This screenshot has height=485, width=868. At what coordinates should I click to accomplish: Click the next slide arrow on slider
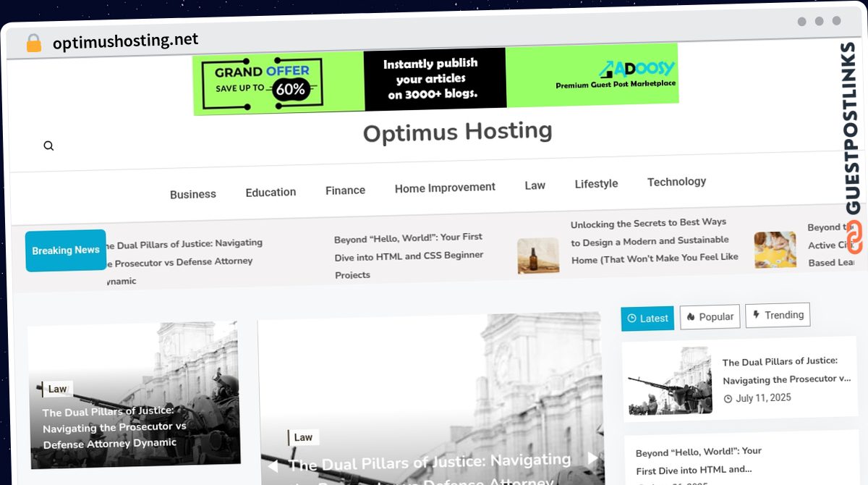click(592, 458)
